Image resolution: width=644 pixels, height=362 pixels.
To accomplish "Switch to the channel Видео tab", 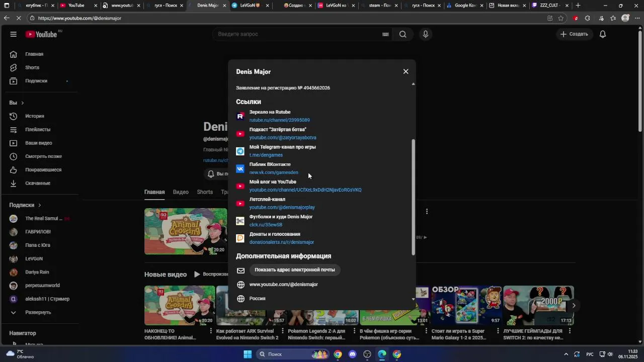I will (x=181, y=192).
